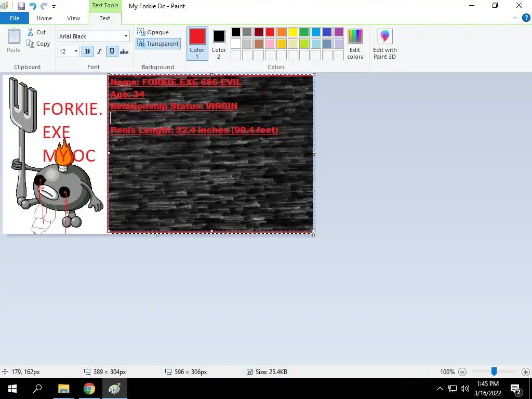Click the Paint app icon in title bar
The height and width of the screenshot is (399, 532).
point(4,6)
